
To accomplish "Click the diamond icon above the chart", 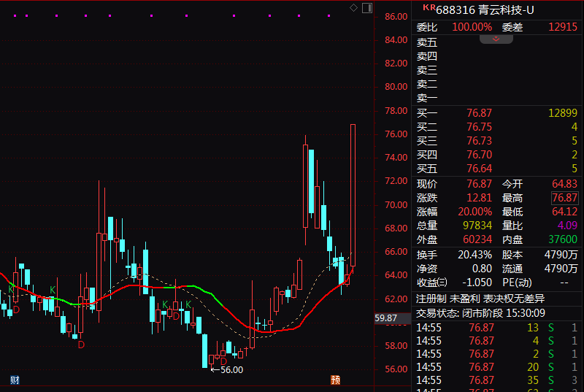I will tap(354, 7).
